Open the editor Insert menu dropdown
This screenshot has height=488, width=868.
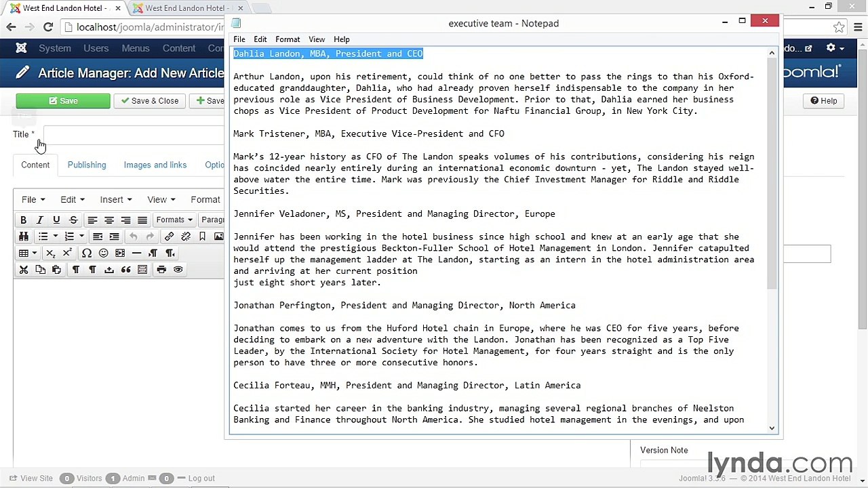click(x=116, y=199)
